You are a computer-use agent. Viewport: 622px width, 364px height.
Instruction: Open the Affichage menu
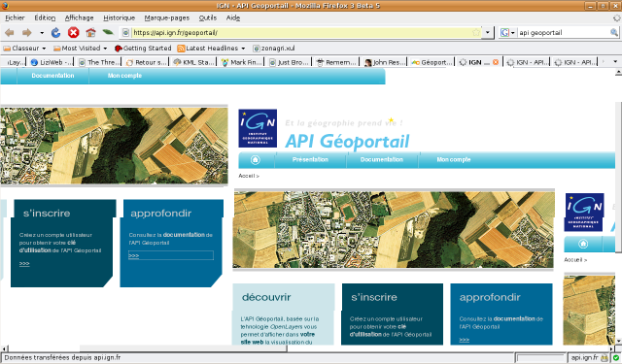tap(80, 17)
